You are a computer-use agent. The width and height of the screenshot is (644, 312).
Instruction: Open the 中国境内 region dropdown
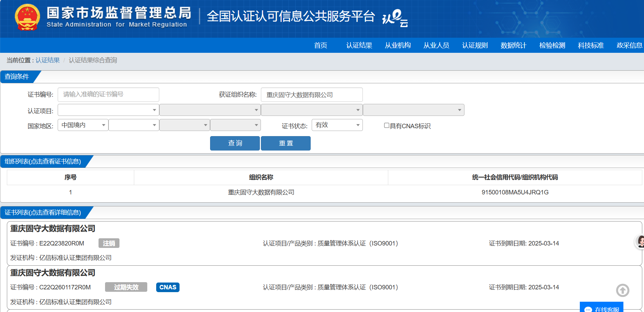point(83,125)
